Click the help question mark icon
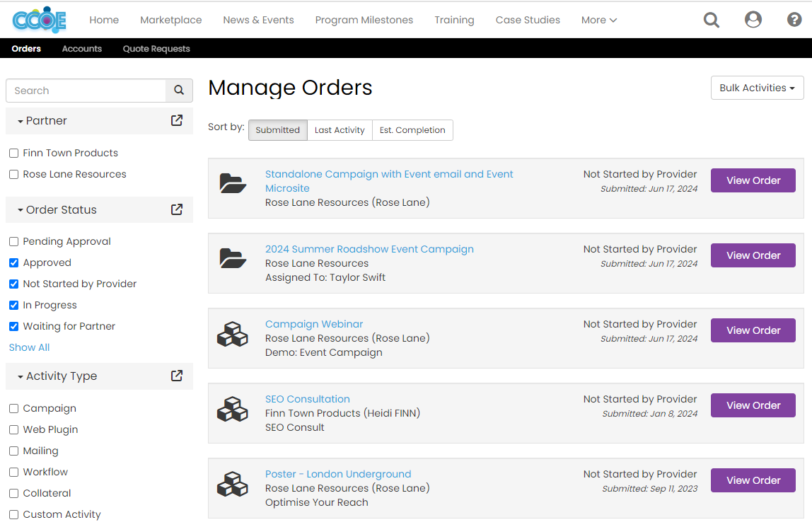Image resolution: width=812 pixels, height=527 pixels. pos(794,20)
